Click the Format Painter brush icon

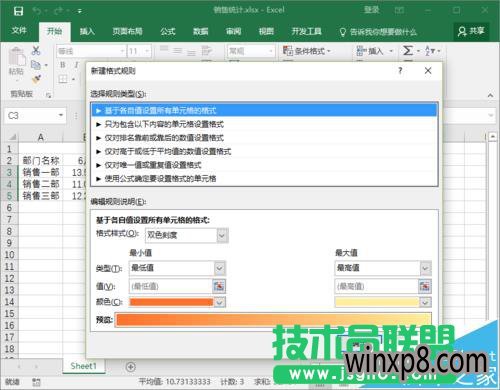36,79
